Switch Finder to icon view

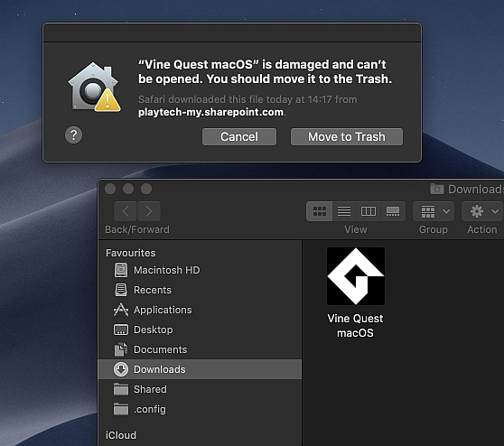(320, 211)
